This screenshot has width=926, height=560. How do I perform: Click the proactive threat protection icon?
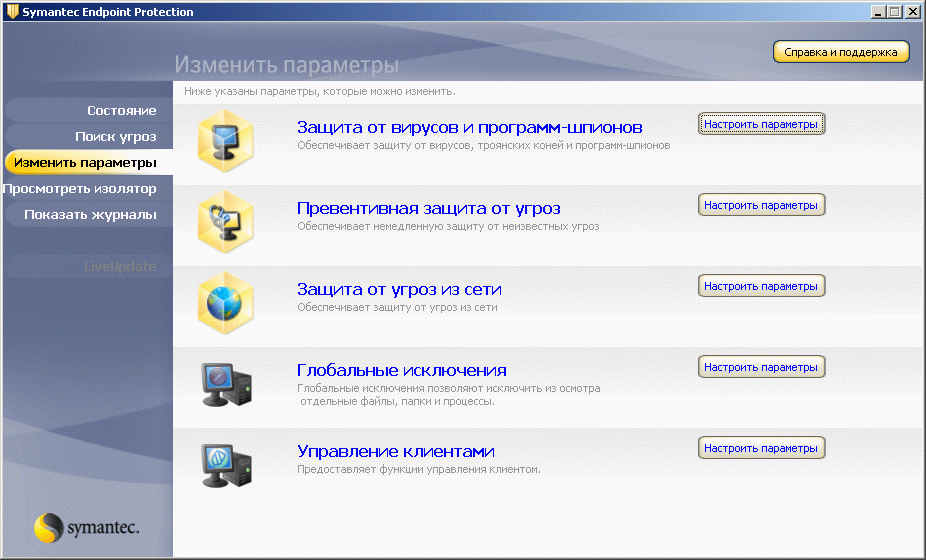226,222
